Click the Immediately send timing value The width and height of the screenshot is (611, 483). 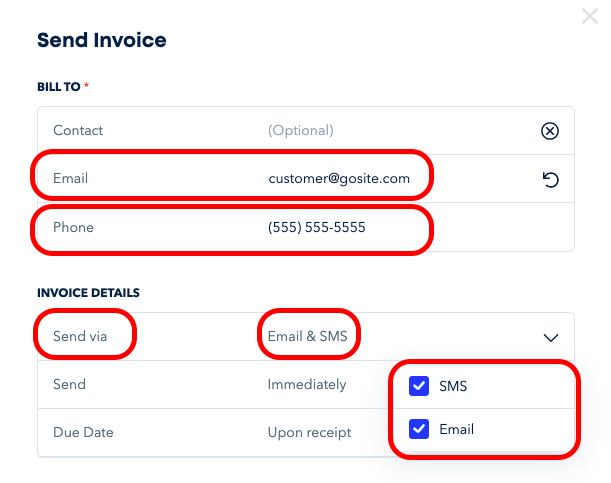(x=307, y=384)
